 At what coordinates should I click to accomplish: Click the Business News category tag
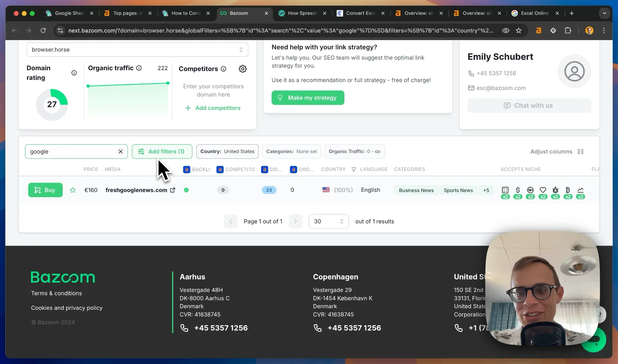[416, 190]
